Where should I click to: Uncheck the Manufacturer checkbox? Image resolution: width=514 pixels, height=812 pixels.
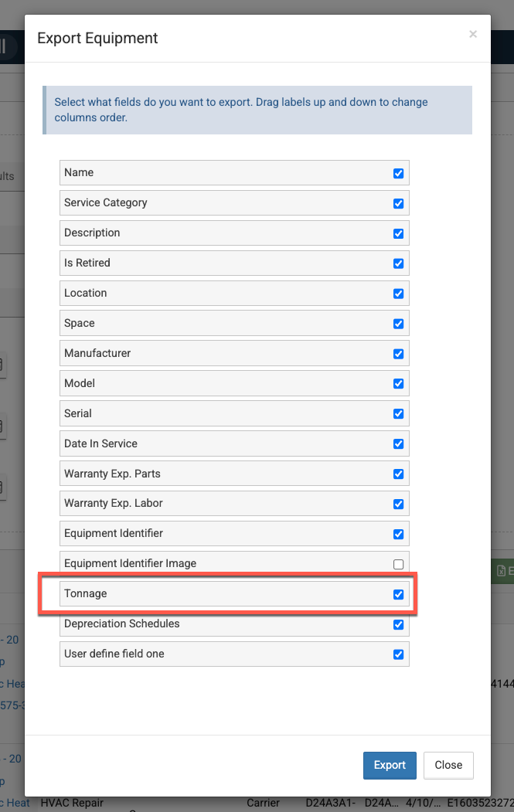[398, 354]
